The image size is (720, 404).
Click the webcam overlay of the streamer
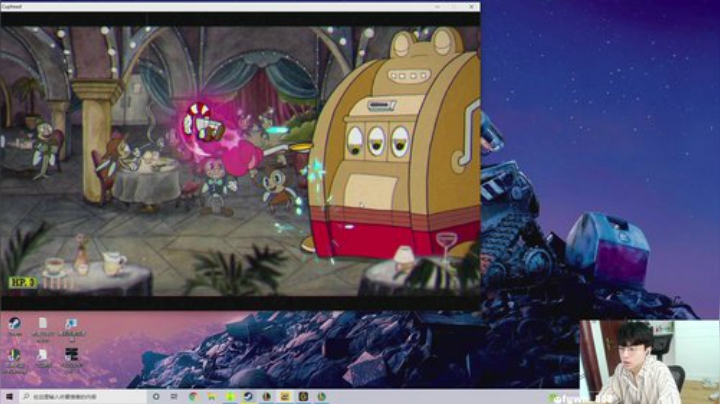(x=649, y=362)
